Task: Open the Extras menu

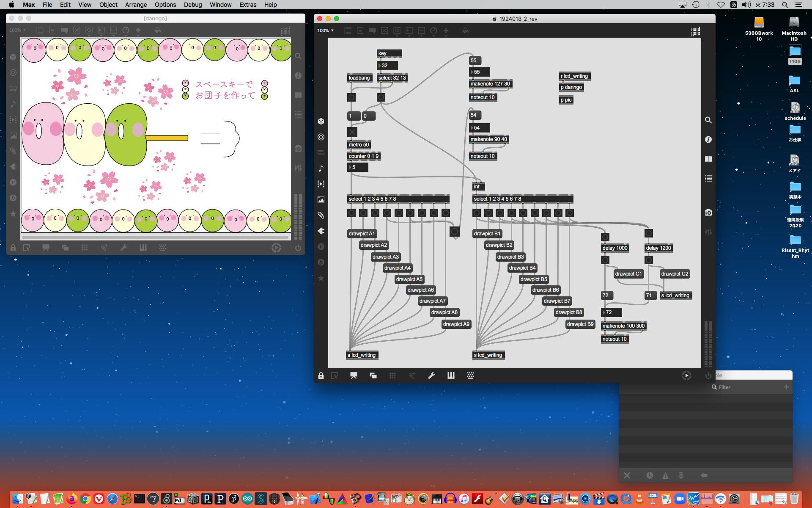Action: click(x=247, y=5)
